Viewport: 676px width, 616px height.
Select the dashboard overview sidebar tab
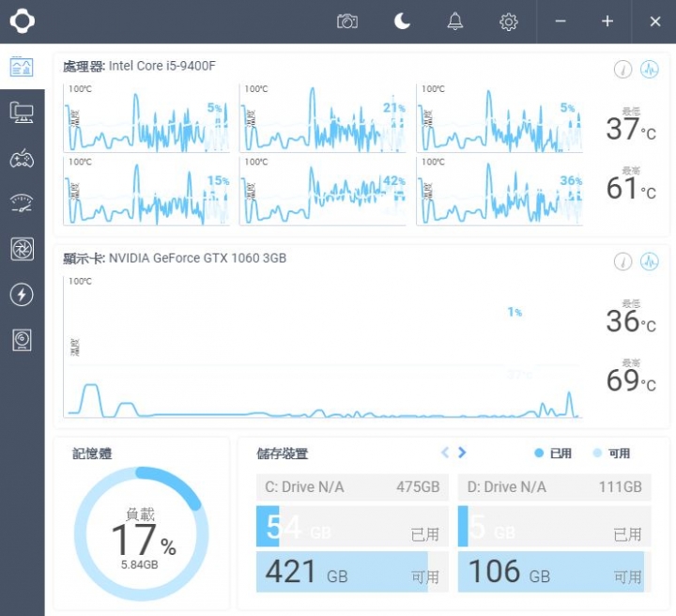coord(22,67)
